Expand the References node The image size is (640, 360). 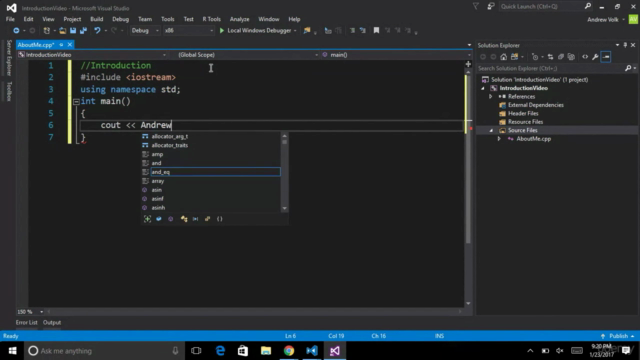[x=491, y=97]
